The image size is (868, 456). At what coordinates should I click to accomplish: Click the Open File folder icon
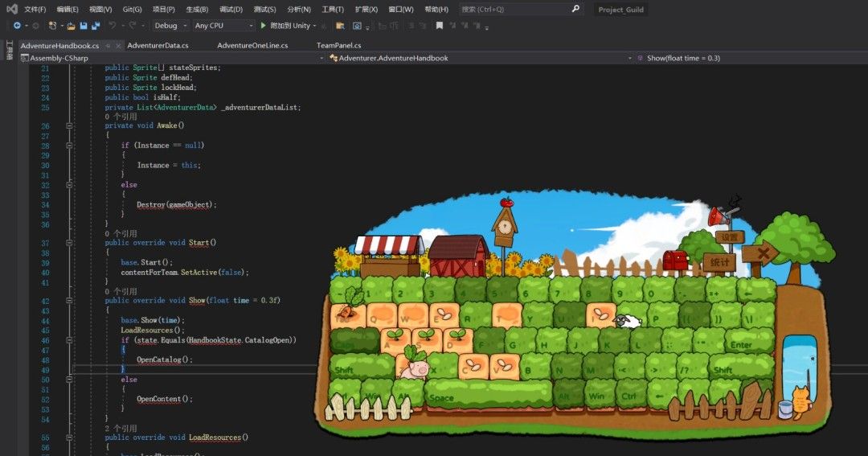coord(72,26)
